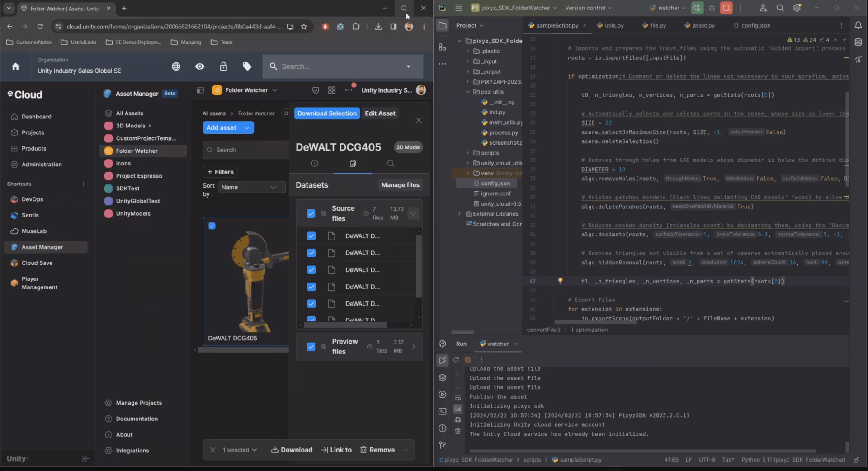Viewport: 868px width, 471px height.
Task: Open PyCharm notifications bell
Action: coord(858,25)
